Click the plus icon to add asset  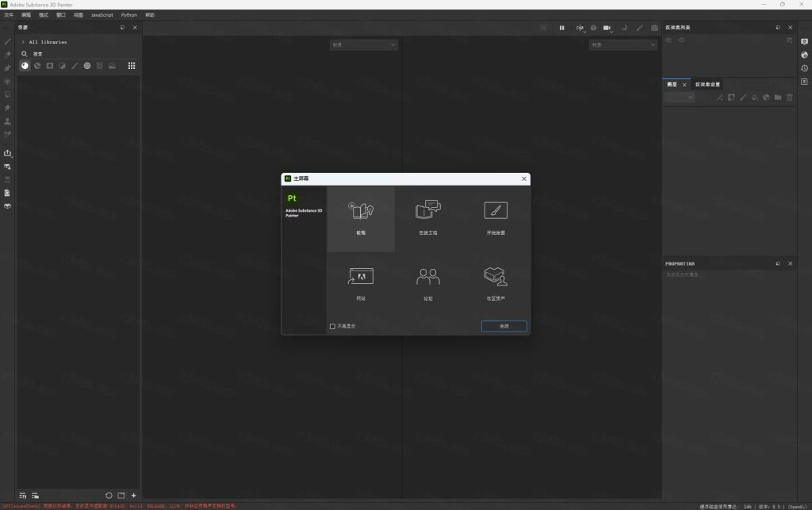[x=133, y=496]
